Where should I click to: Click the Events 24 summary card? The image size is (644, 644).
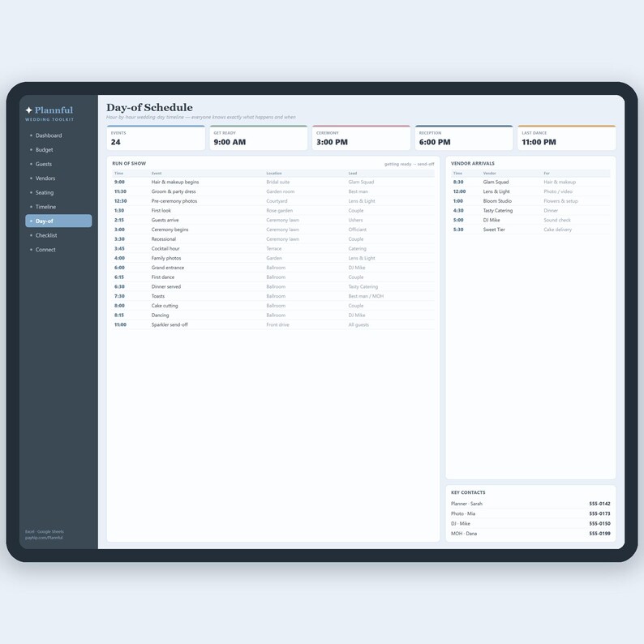[x=156, y=138]
